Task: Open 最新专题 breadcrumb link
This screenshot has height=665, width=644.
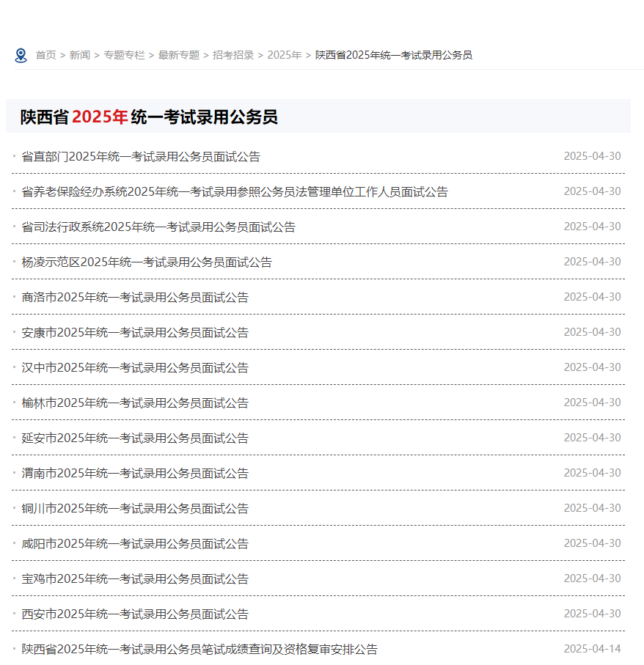Action: tap(178, 56)
